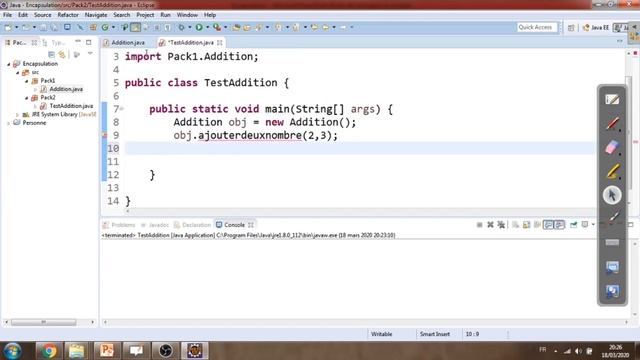Open the Navigate menu

click(96, 15)
